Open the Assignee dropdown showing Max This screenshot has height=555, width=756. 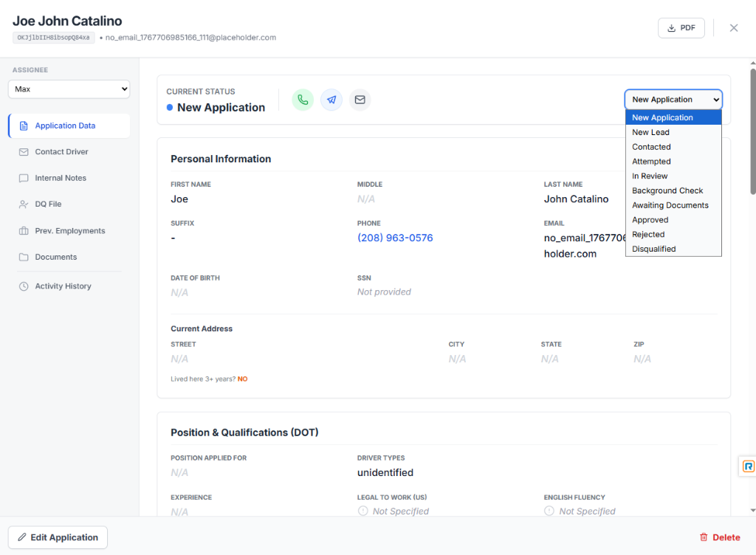(x=69, y=89)
